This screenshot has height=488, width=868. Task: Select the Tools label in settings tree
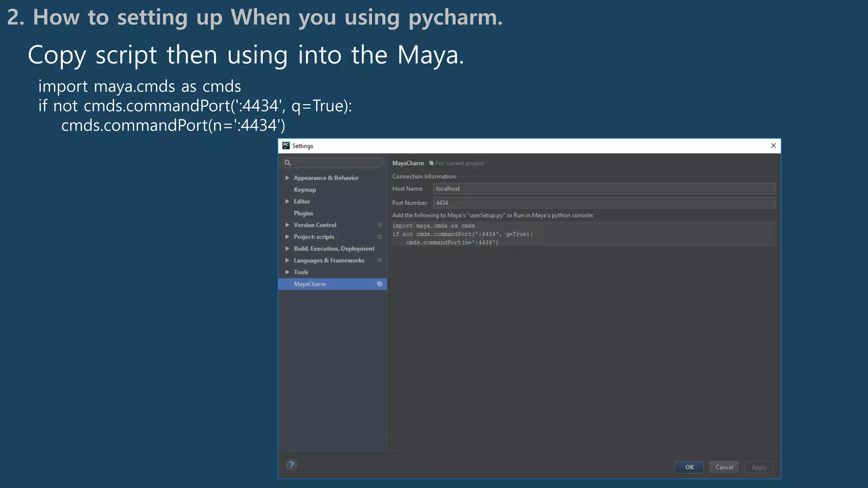pyautogui.click(x=301, y=272)
